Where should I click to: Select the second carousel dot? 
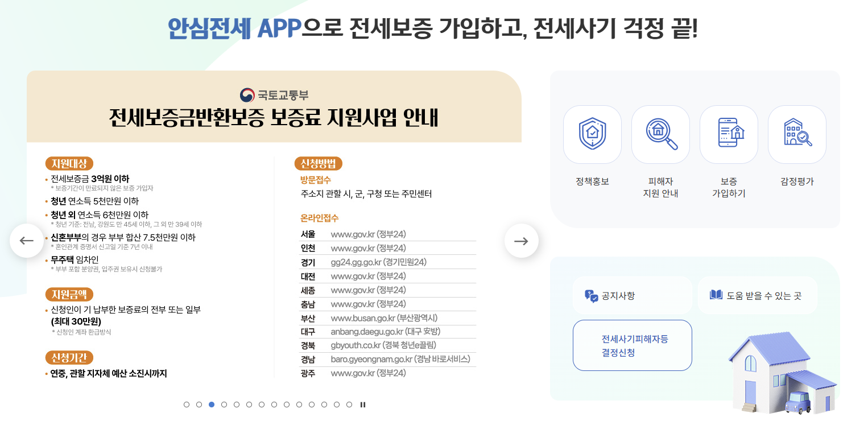[199, 405]
